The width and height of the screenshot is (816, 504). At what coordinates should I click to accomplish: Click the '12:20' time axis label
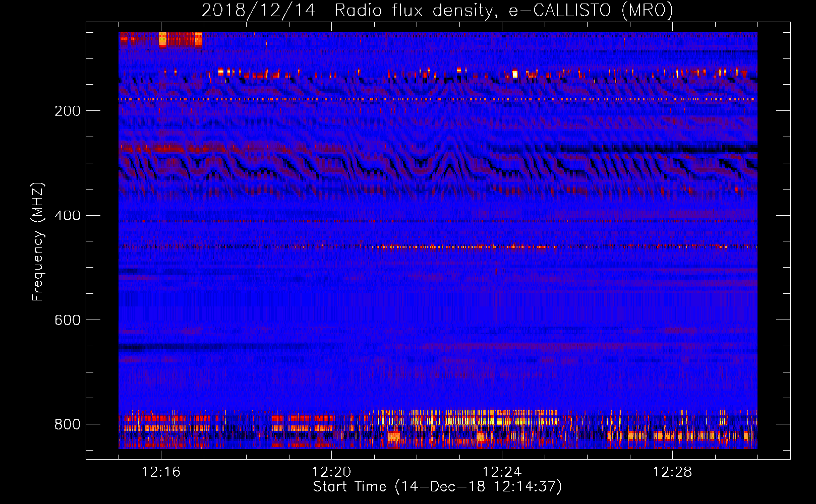click(331, 472)
